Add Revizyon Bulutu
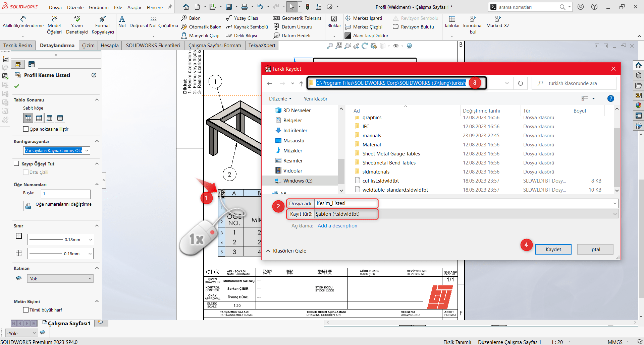The image size is (644, 345). [x=413, y=27]
